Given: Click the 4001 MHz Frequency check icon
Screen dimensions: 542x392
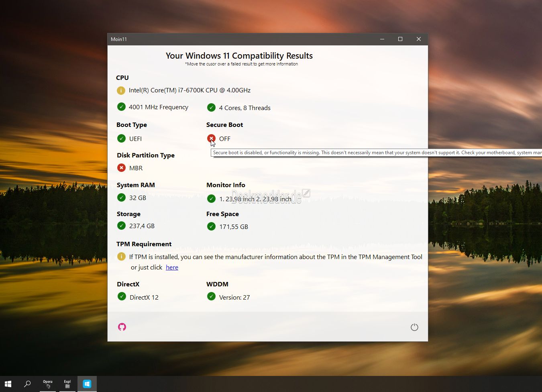Looking at the screenshot, I should tap(121, 106).
